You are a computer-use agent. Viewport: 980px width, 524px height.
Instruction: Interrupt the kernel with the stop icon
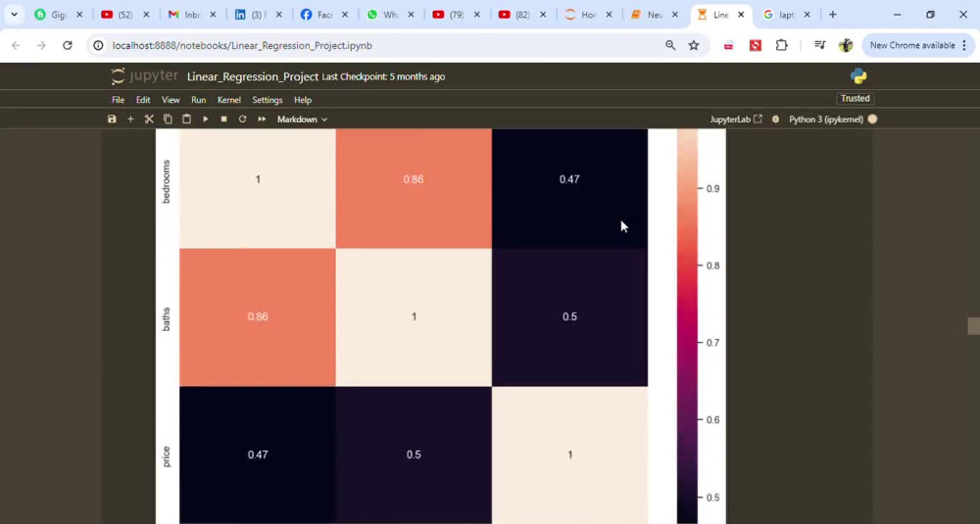223,119
